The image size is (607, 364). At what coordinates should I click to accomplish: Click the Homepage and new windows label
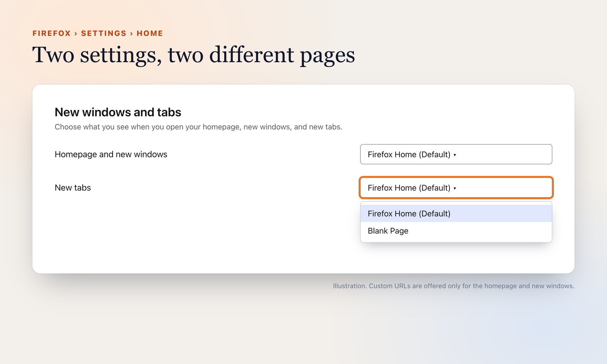111,154
